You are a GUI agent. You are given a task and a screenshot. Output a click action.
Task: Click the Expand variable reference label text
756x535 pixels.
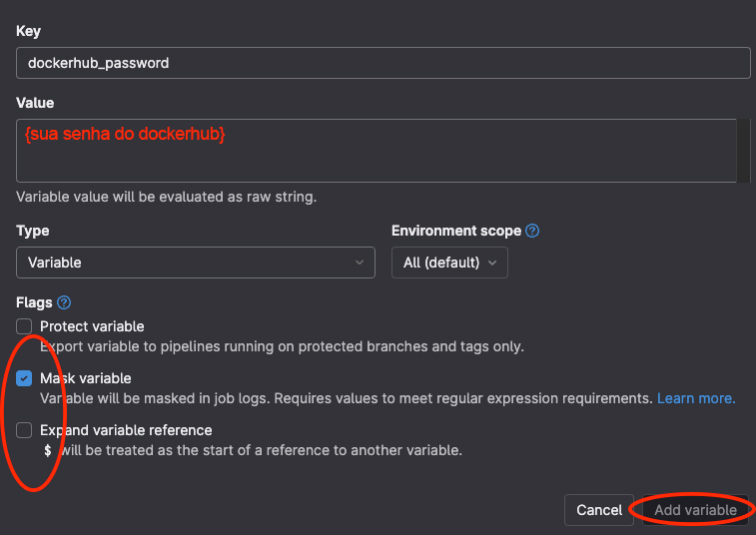(126, 430)
